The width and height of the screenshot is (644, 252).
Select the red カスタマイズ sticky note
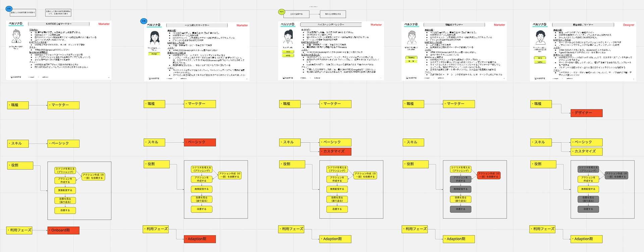pos(335,151)
